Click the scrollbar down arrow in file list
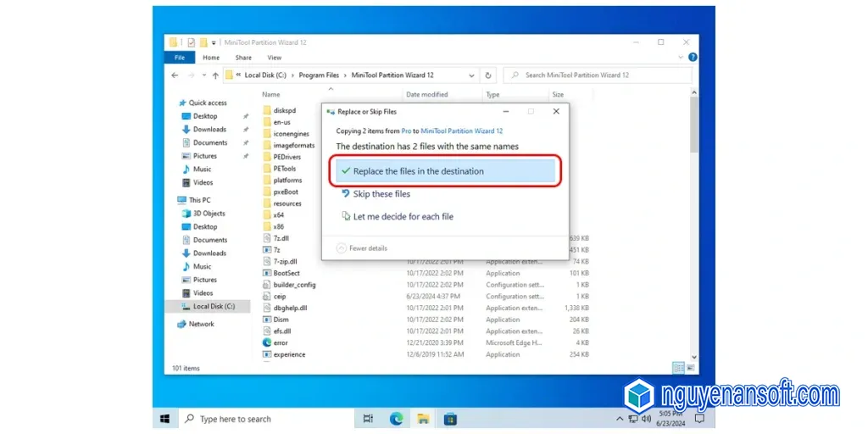Screen dimensions: 868x434 point(693,357)
